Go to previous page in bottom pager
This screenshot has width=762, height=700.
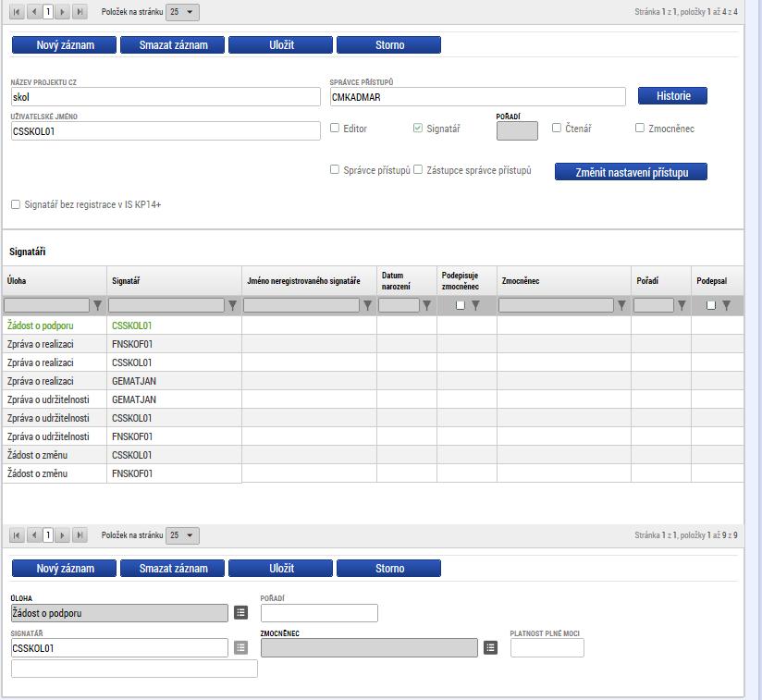coord(33,535)
